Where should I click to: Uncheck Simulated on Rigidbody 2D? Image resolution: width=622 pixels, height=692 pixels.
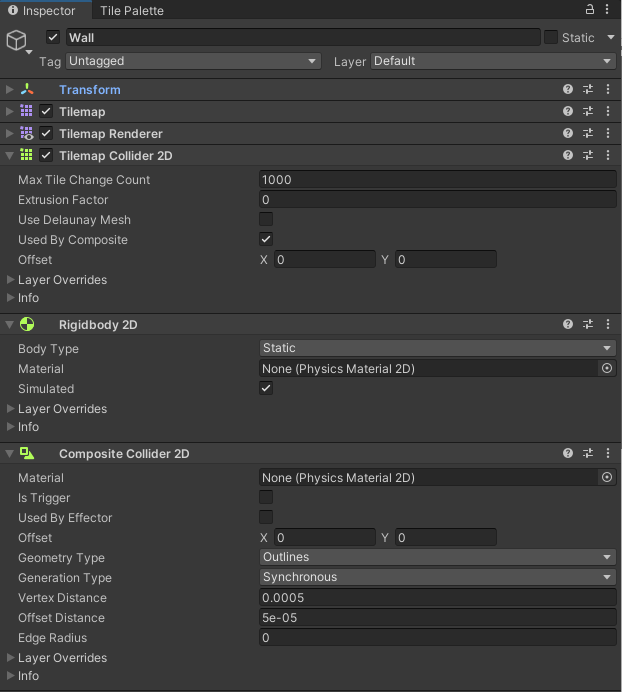[266, 388]
